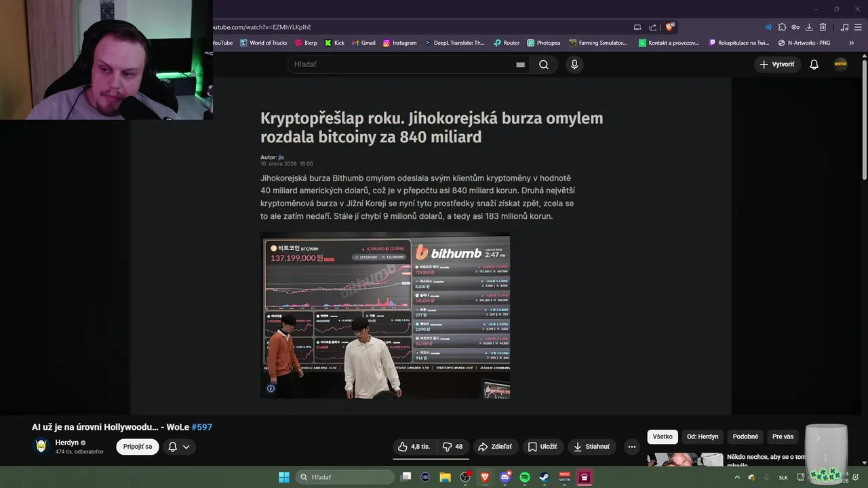Select the Všetko filter chip

click(663, 436)
